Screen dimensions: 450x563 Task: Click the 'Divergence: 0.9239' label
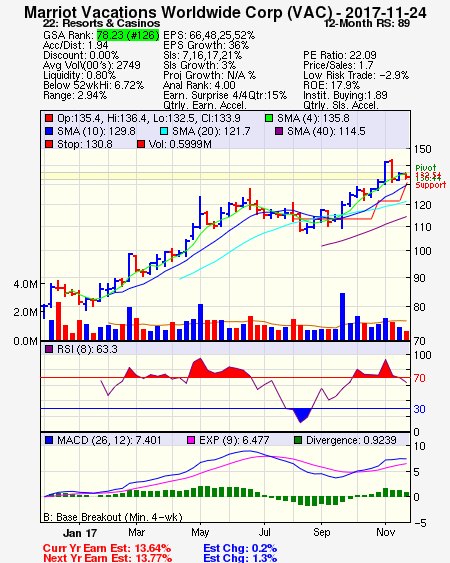(x=351, y=440)
